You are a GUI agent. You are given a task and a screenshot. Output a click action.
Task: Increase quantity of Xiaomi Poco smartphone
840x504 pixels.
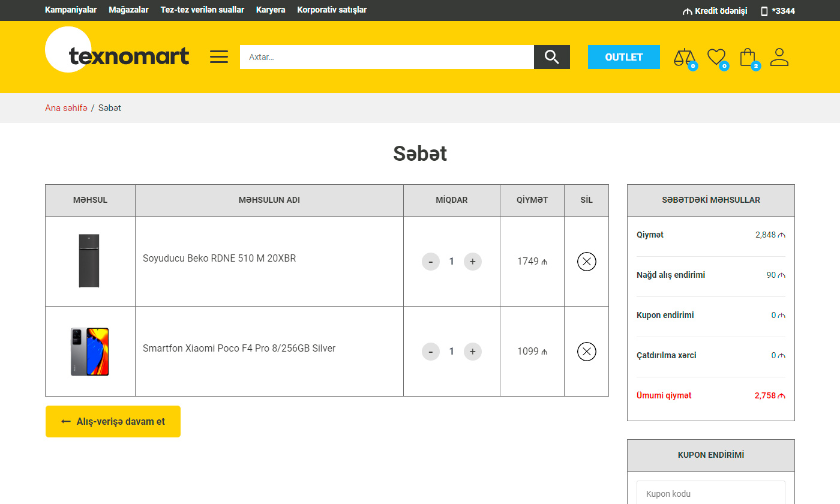click(473, 352)
